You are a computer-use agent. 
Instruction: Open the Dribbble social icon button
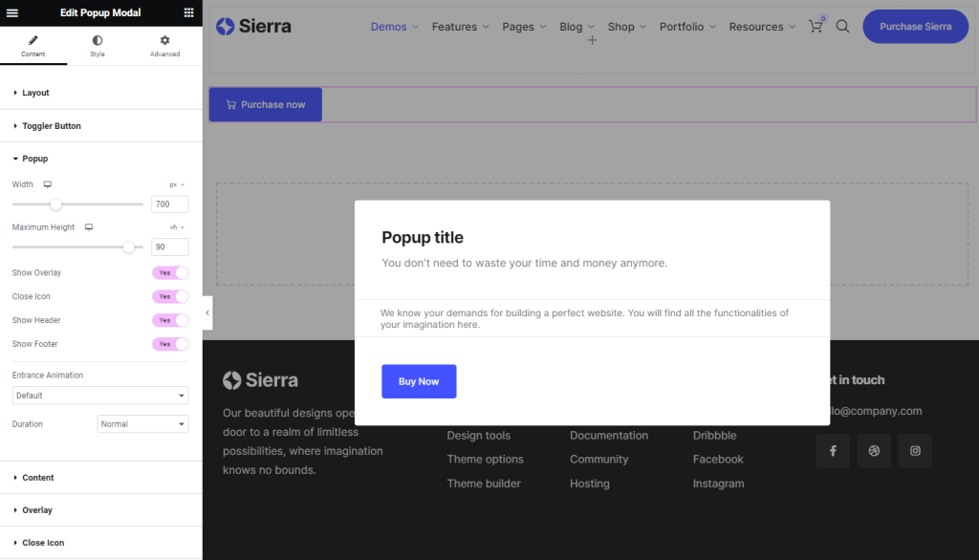(874, 451)
